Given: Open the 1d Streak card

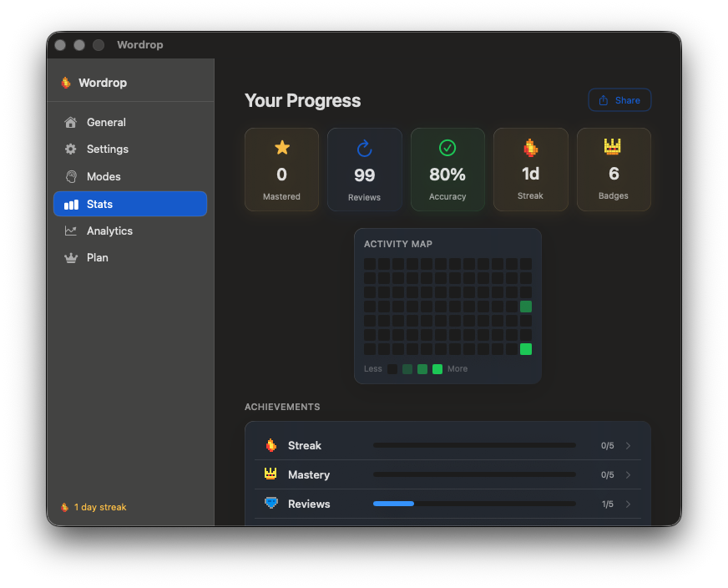Looking at the screenshot, I should (531, 170).
